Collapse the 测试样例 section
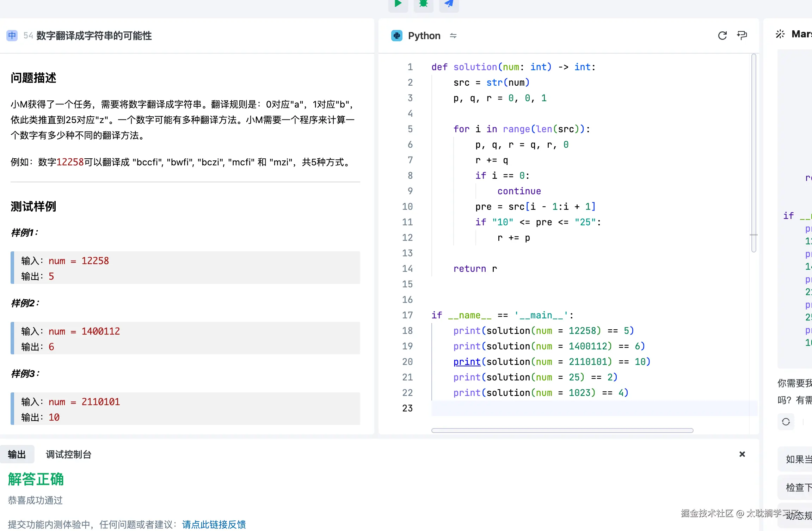 click(33, 207)
